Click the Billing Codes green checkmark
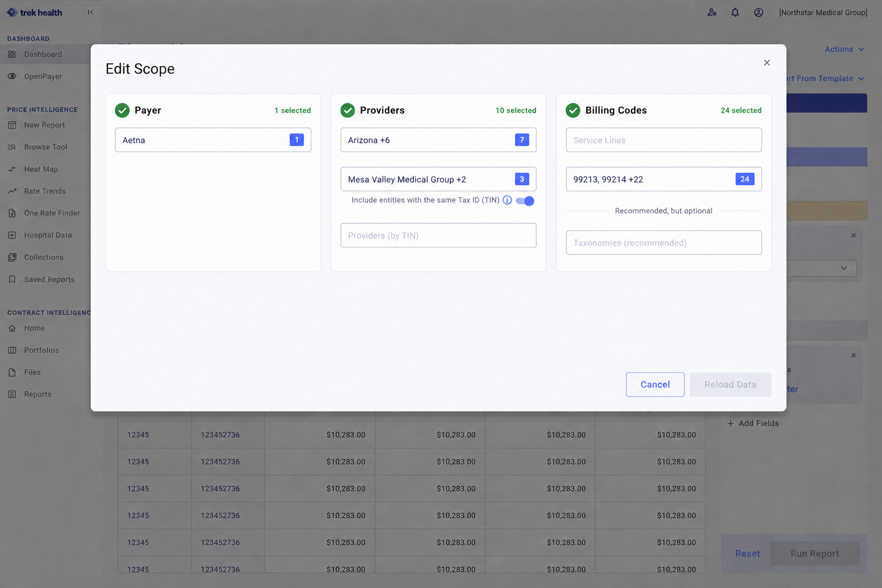882x588 pixels. 573,110
